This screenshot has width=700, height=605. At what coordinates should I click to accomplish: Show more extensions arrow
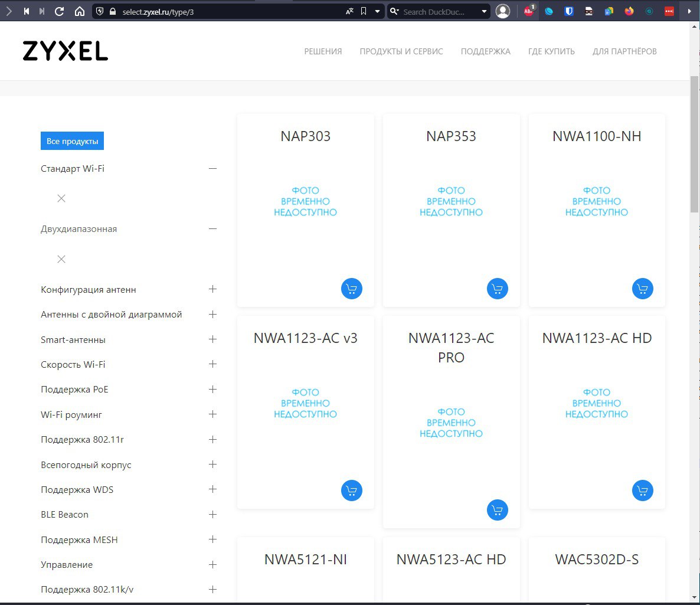689,12
